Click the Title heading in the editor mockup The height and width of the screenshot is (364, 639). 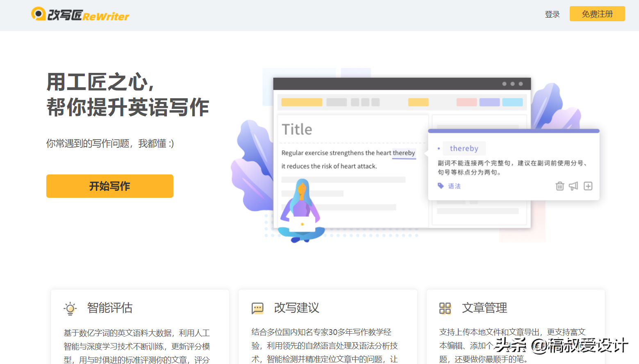pyautogui.click(x=297, y=129)
